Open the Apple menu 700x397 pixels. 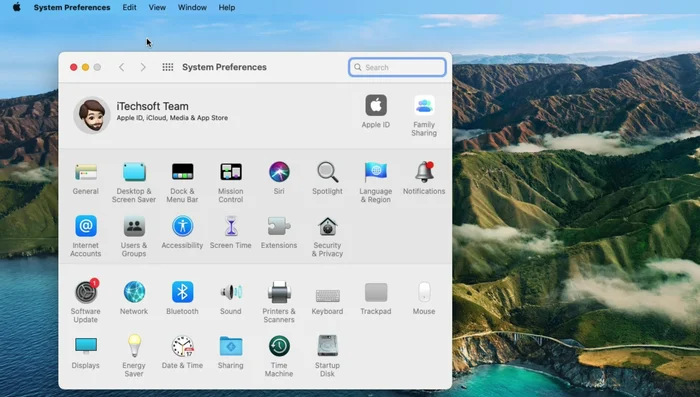tap(17, 7)
